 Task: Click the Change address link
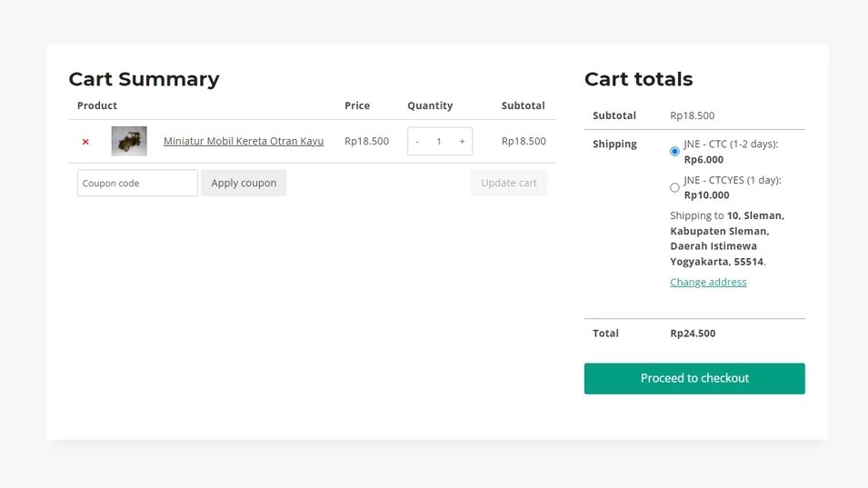[708, 282]
